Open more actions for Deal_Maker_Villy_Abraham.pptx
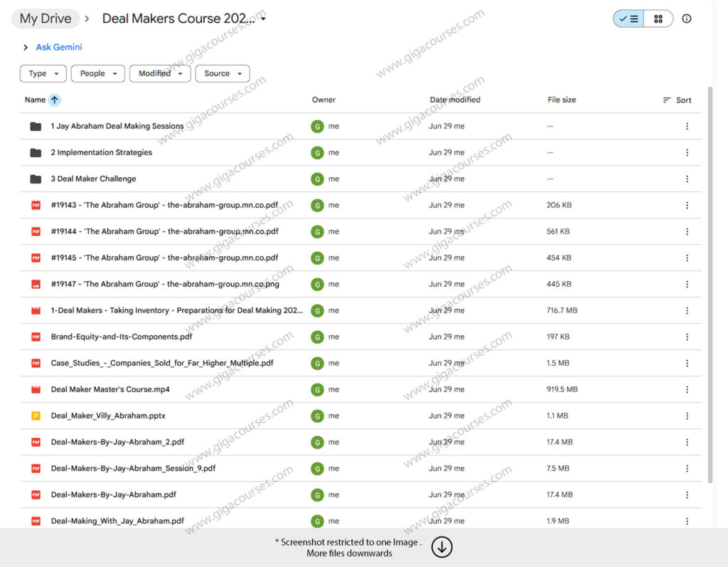 coord(687,416)
